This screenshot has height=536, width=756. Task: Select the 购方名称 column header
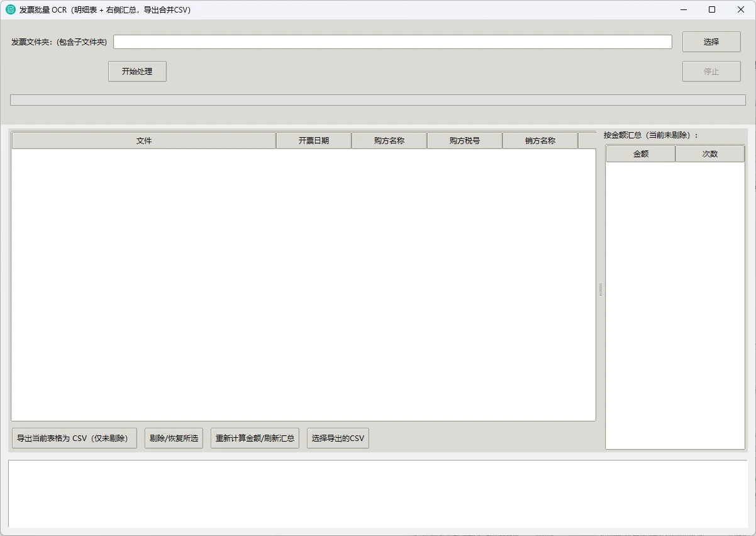(x=389, y=140)
